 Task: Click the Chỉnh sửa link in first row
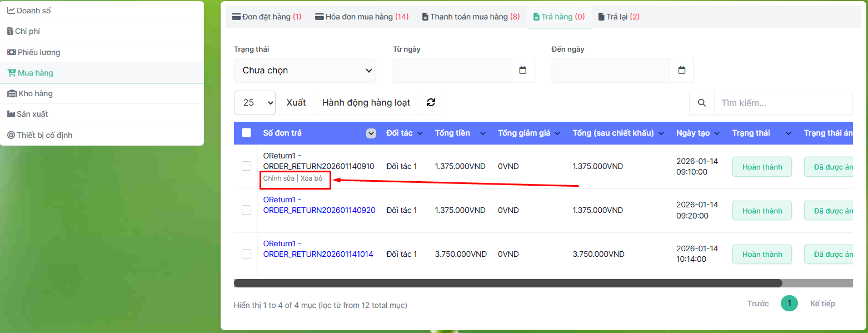(278, 178)
